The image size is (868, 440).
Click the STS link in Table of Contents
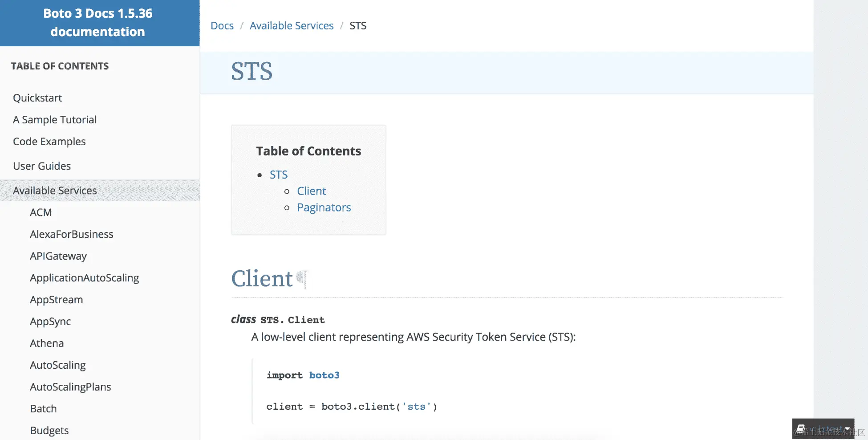point(279,175)
